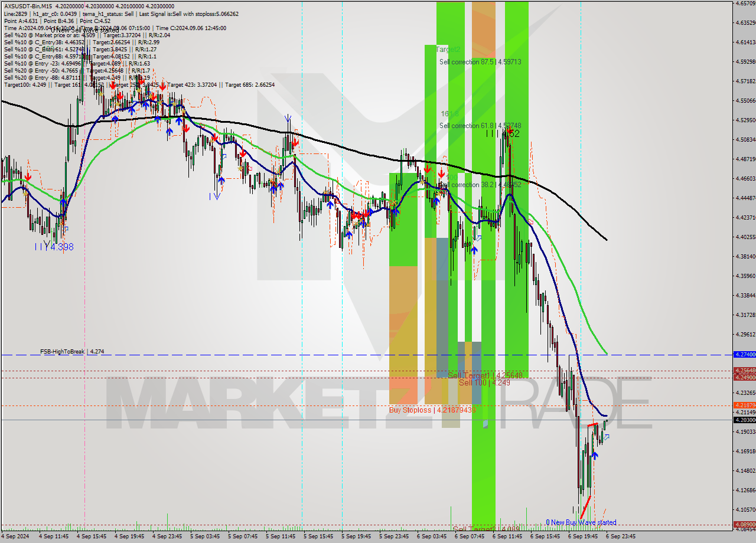Click the '6 Sep 23:45' time axis label
756x543 pixels.
coord(621,537)
